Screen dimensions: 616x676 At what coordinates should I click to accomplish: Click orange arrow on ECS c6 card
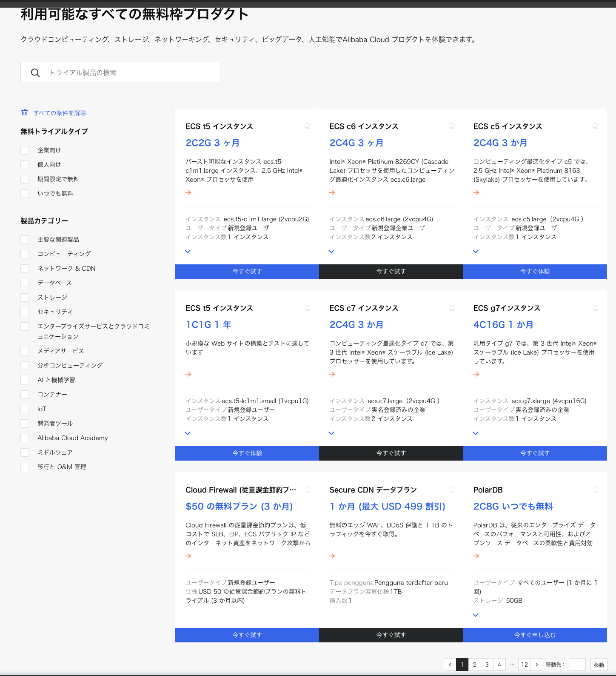tap(332, 192)
